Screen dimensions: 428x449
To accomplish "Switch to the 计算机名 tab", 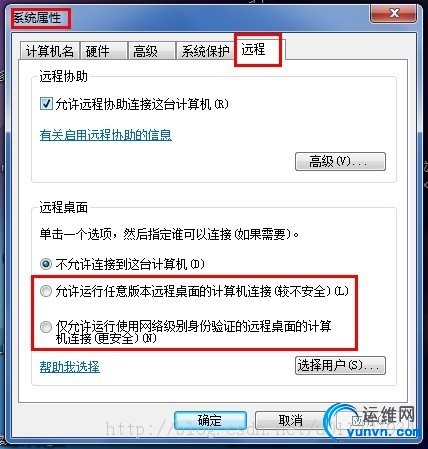I will 49,51.
